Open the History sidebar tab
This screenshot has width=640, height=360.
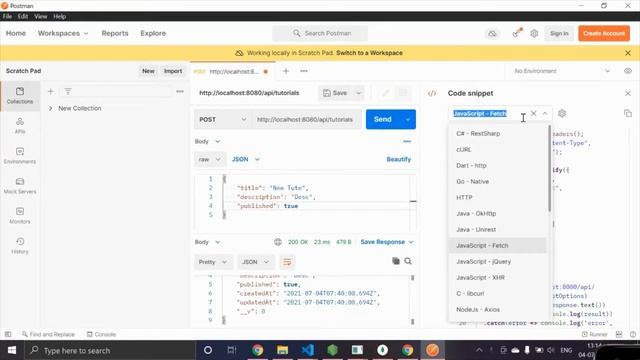click(20, 246)
